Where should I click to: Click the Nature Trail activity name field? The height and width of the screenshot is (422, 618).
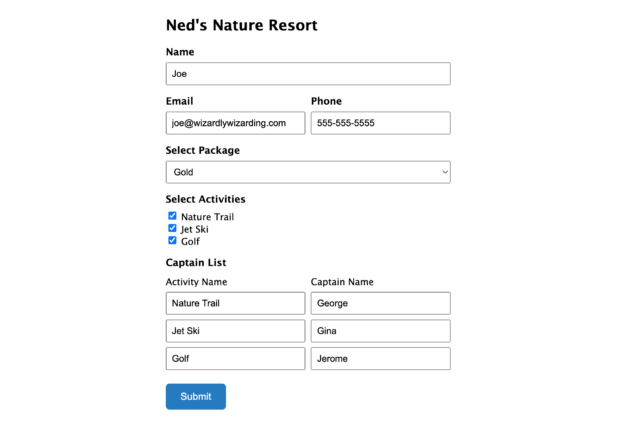coord(235,303)
